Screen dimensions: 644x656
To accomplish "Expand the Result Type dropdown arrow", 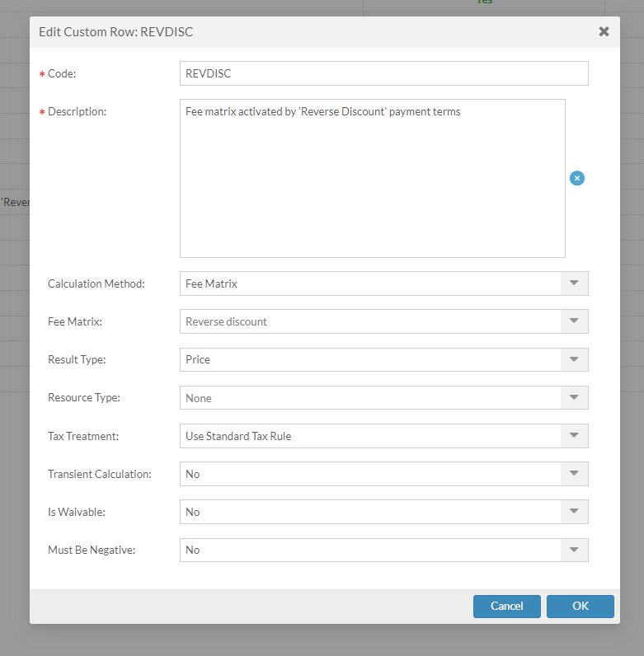I will tap(574, 359).
